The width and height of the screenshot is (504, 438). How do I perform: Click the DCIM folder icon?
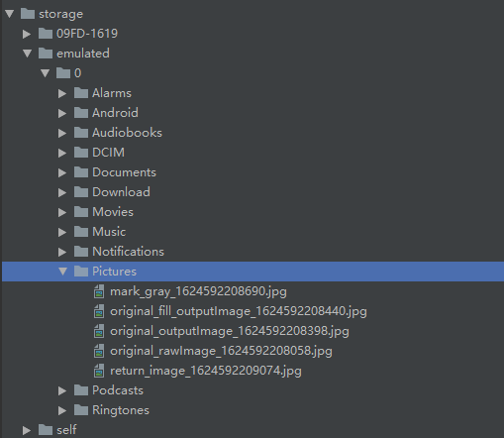pyautogui.click(x=81, y=153)
